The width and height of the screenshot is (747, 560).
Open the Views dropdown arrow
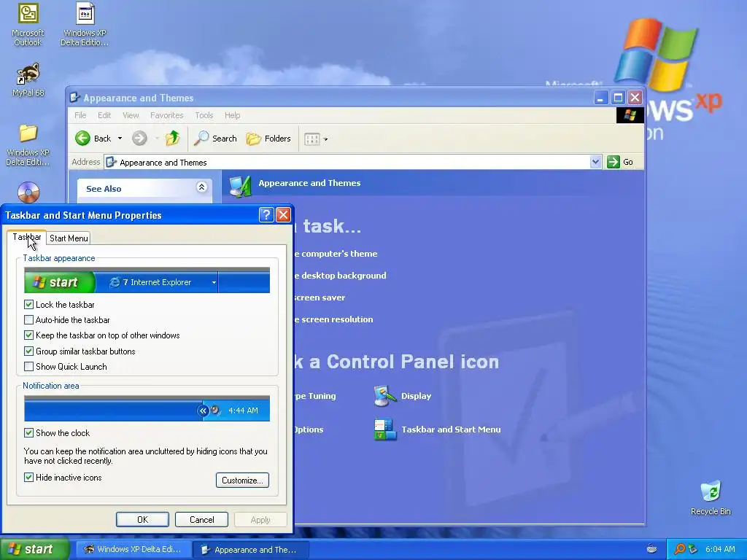(x=326, y=139)
